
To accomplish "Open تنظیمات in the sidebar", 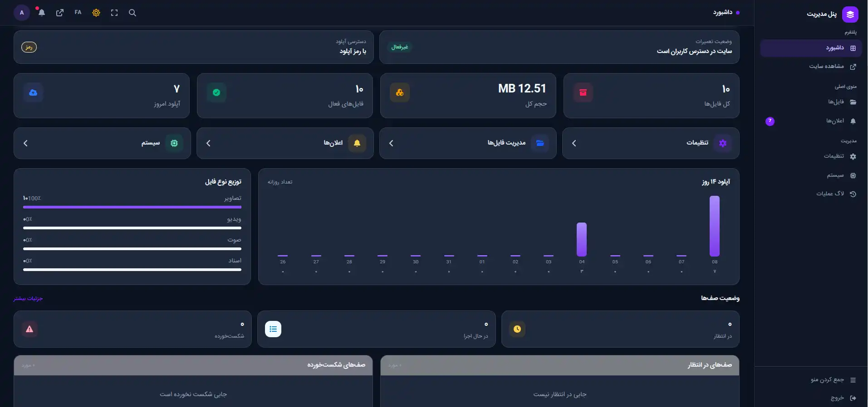I will pos(811,156).
